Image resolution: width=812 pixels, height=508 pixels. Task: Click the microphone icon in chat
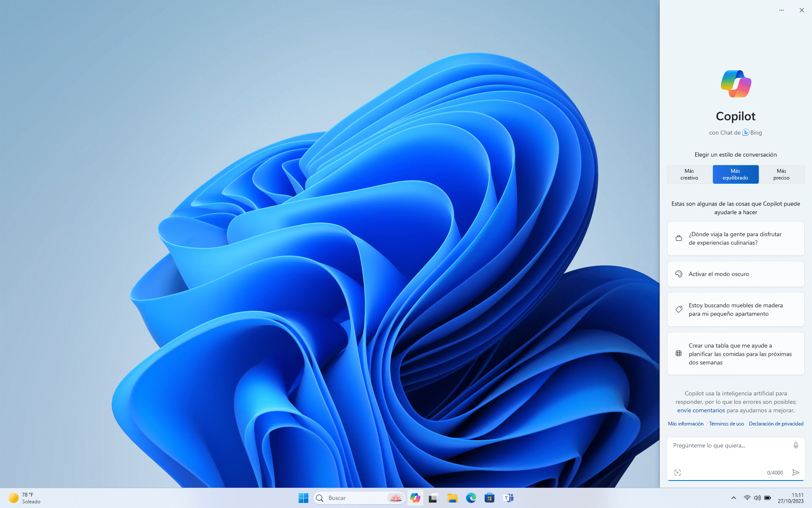pyautogui.click(x=796, y=445)
